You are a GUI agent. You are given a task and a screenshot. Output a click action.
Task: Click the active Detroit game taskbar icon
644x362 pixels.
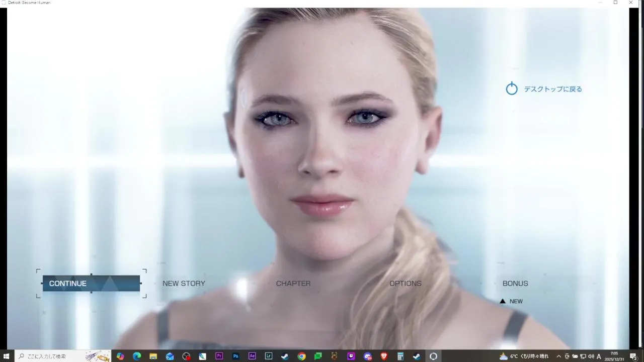coord(433,356)
